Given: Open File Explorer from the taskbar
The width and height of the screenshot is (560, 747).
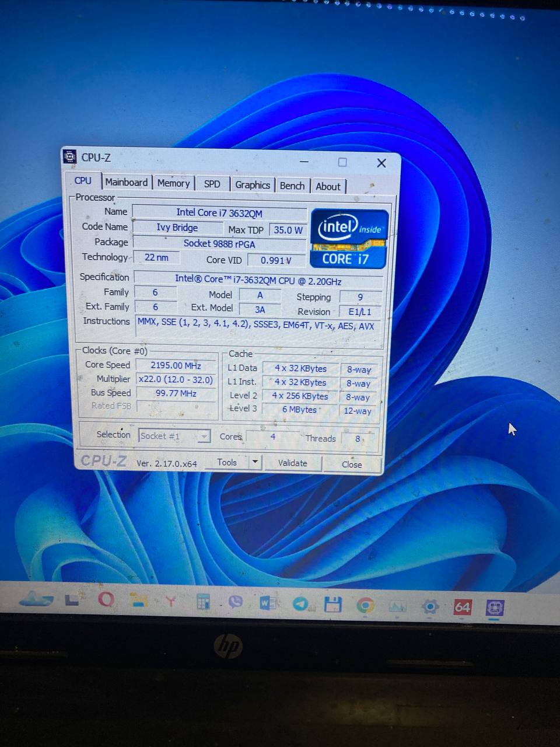Looking at the screenshot, I should click(138, 600).
